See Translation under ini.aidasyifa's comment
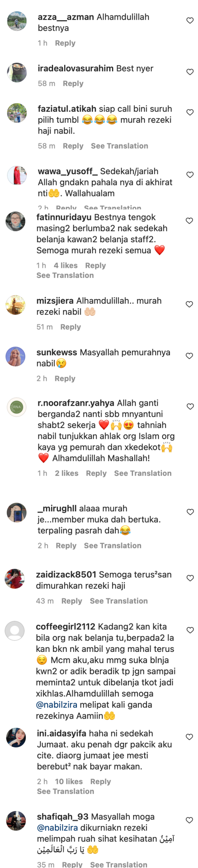Screen dimensions: 198x868 point(65,791)
